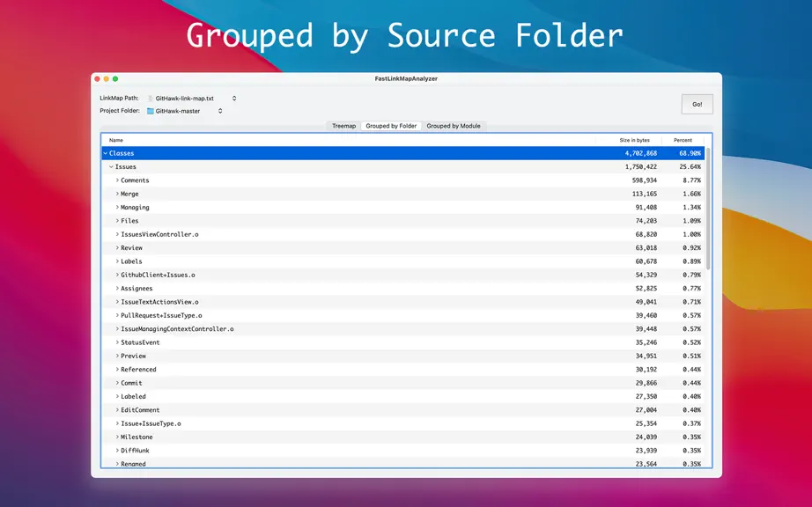
Task: Collapse the Classes folder row
Action: click(x=106, y=153)
